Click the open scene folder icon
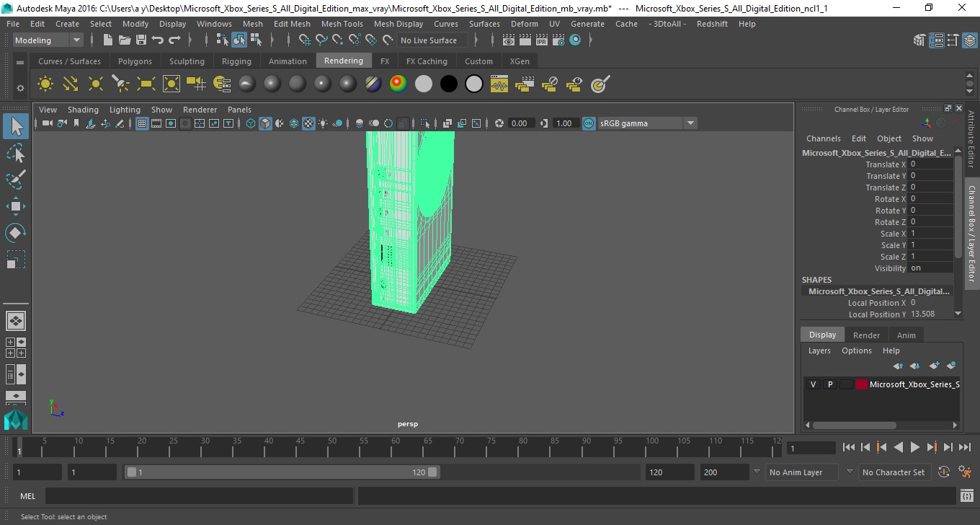980x525 pixels. point(125,40)
